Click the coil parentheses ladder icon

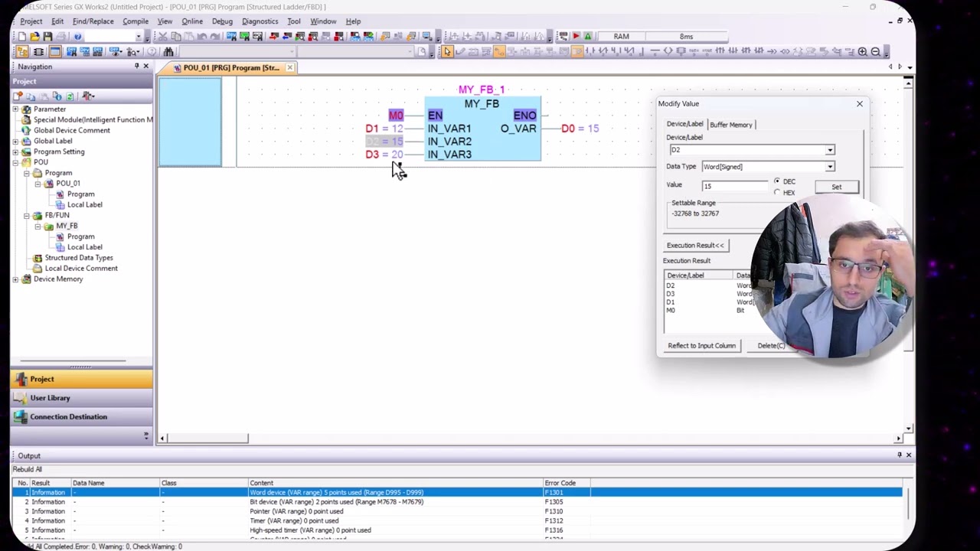click(667, 51)
